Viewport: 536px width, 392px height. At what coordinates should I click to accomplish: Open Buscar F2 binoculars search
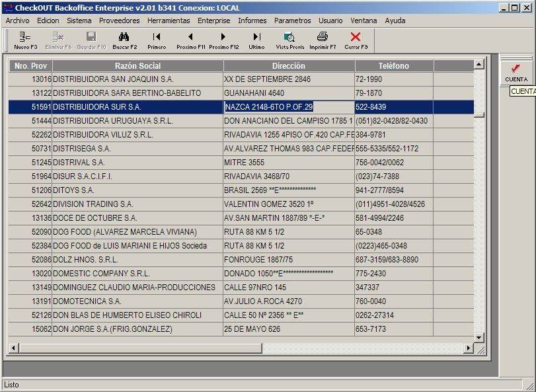tap(124, 41)
